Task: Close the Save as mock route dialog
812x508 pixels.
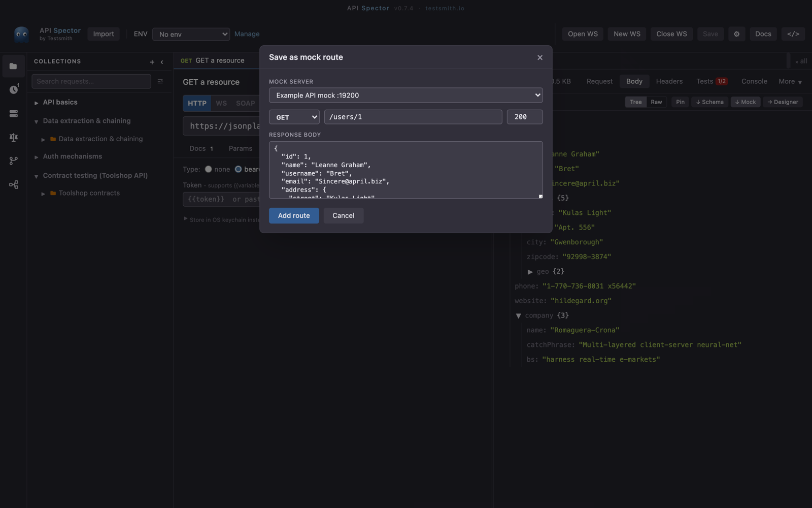Action: pyautogui.click(x=540, y=57)
